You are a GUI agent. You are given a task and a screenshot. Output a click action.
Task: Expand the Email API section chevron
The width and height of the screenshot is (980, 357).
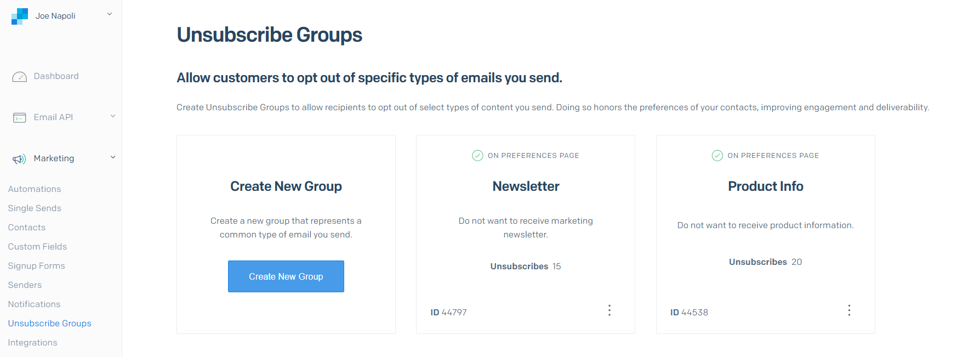(x=113, y=116)
